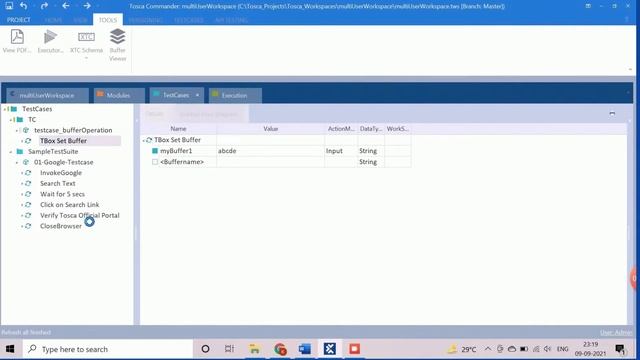Open File Explorer from taskbar

pyautogui.click(x=255, y=349)
